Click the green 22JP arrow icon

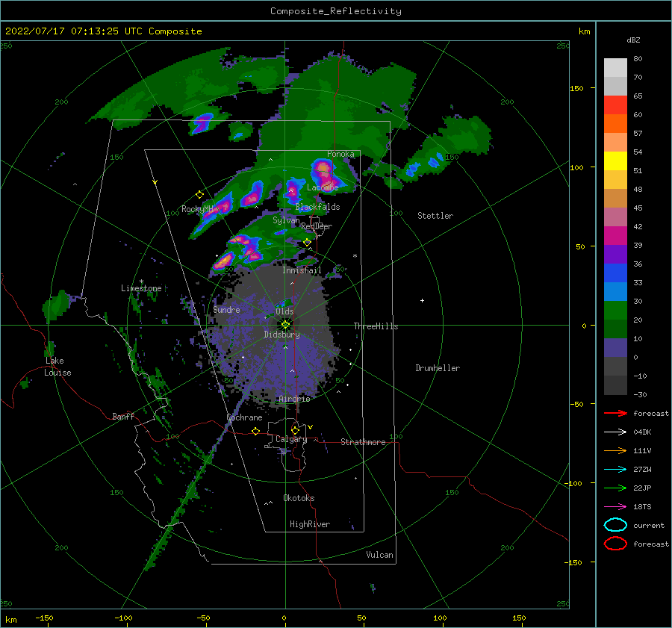pos(615,488)
